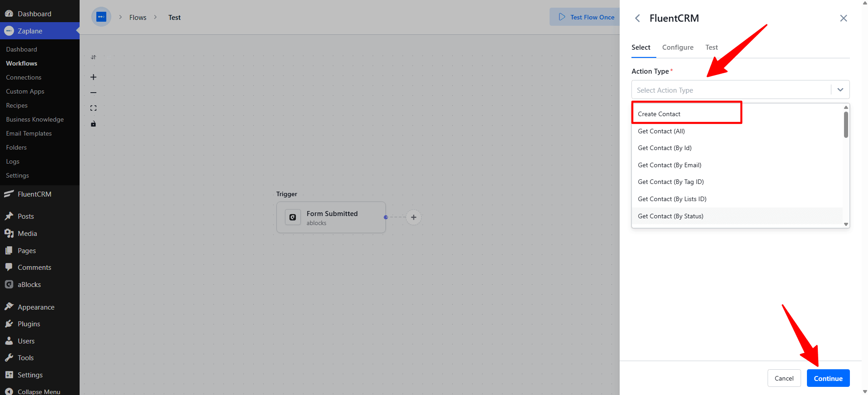Lock the workflow canvas
The height and width of the screenshot is (395, 868).
[x=94, y=124]
